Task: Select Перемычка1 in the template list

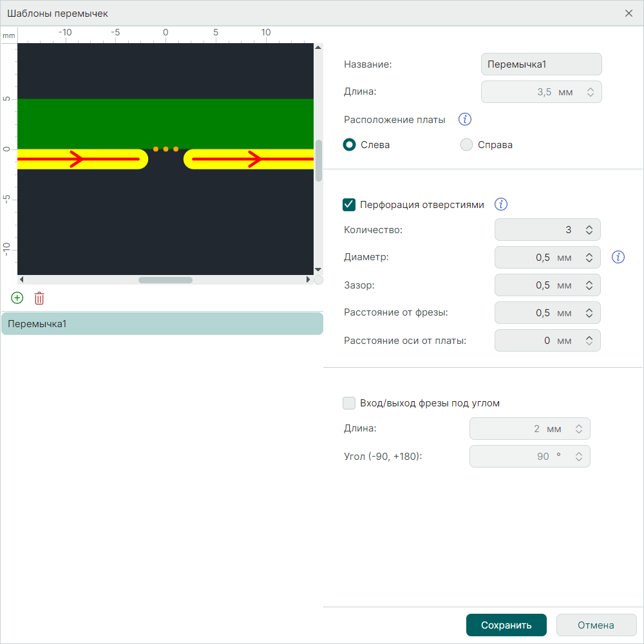Action: click(x=162, y=324)
